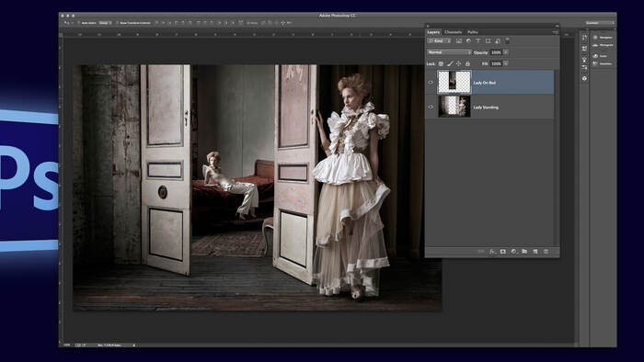Open the Move tool preset picker

pos(69,23)
